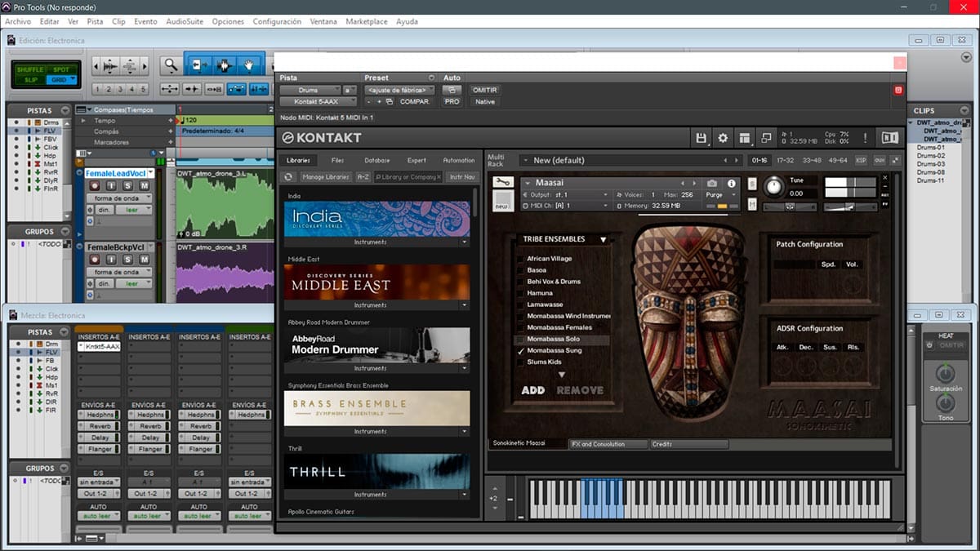Click the Manage Libraries button

click(325, 176)
